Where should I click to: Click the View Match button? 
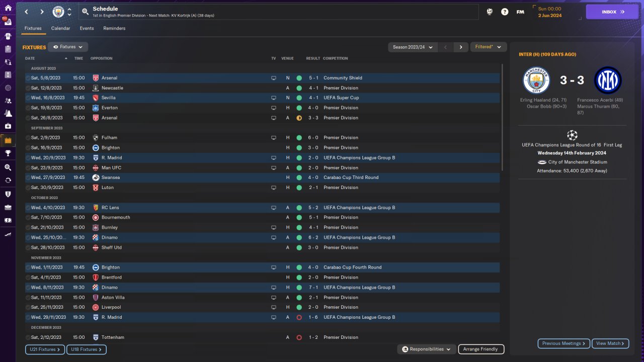click(x=610, y=343)
